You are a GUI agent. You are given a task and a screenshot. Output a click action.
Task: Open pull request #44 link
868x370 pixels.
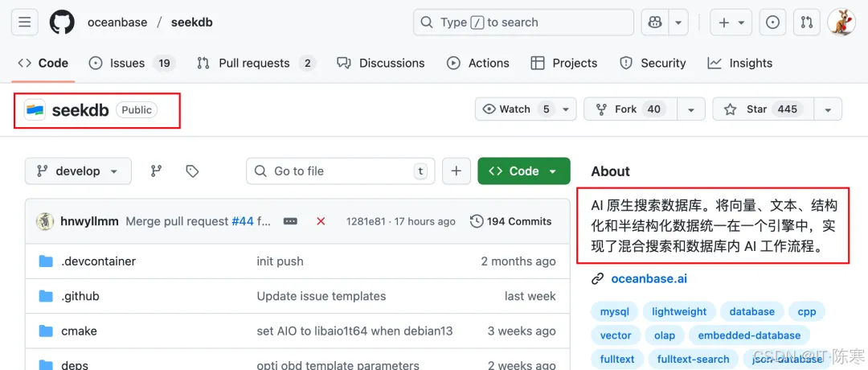point(243,221)
